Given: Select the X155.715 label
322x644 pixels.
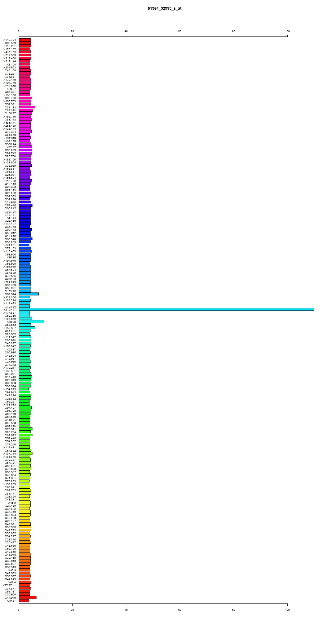Looking at the screenshot, I should tap(10, 116).
